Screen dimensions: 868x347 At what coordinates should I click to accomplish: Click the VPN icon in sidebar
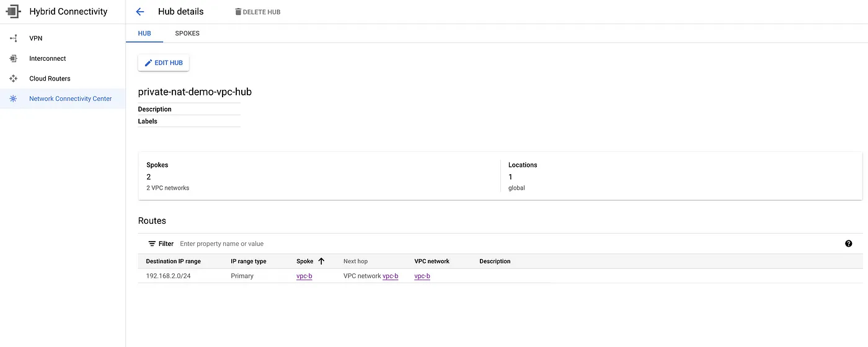click(13, 38)
